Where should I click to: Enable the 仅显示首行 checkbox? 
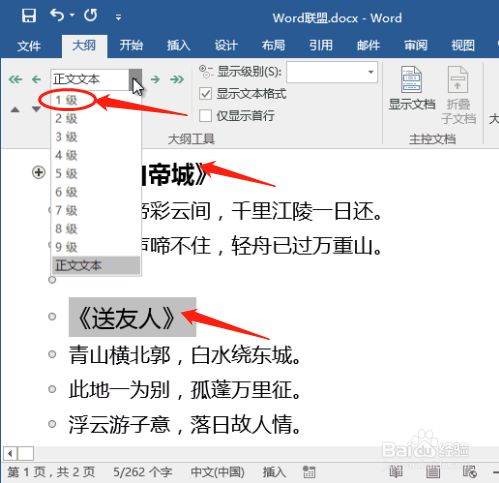click(205, 116)
